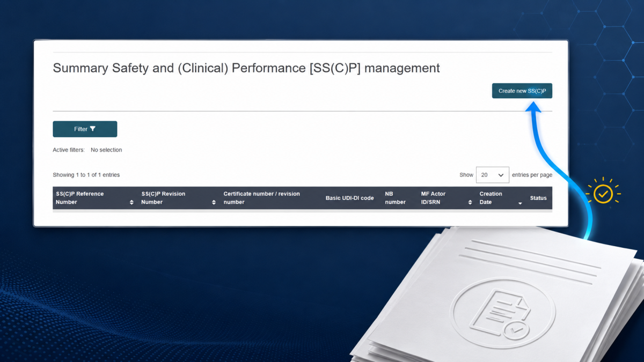This screenshot has width=644, height=362.
Task: Click the NB number column header
Action: pos(395,198)
